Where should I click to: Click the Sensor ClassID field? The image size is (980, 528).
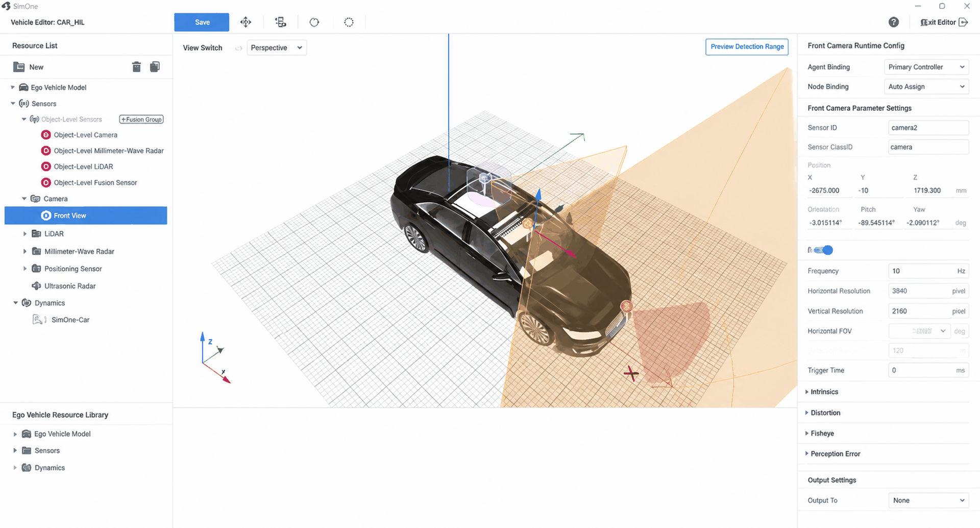click(x=928, y=147)
